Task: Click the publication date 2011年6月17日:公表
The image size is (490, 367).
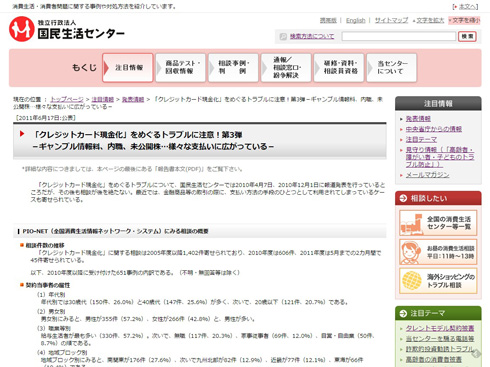Action: (46, 118)
